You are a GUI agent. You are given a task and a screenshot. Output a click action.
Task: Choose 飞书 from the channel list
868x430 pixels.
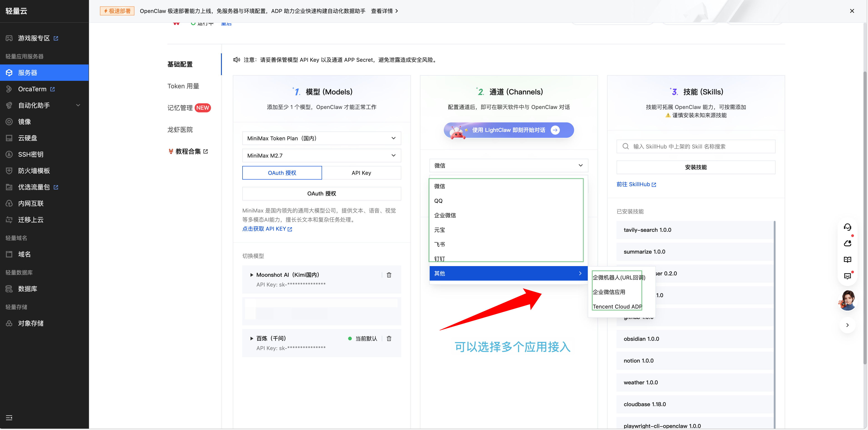coord(508,245)
